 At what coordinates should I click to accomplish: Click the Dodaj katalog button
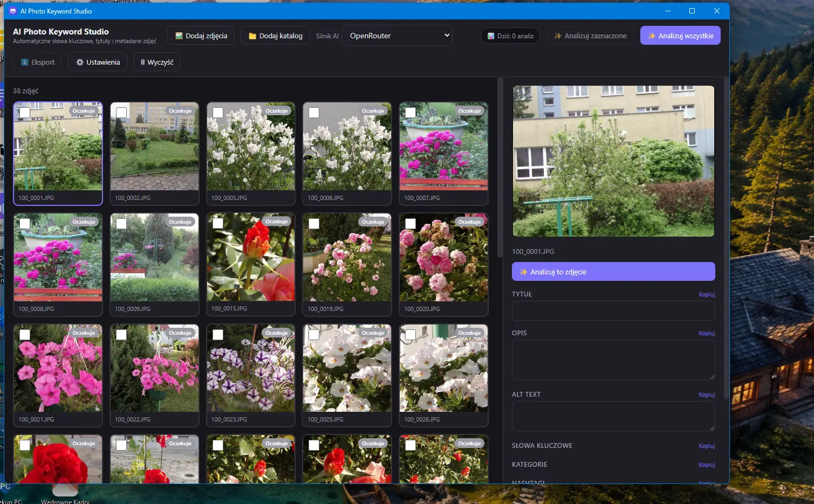coord(275,36)
